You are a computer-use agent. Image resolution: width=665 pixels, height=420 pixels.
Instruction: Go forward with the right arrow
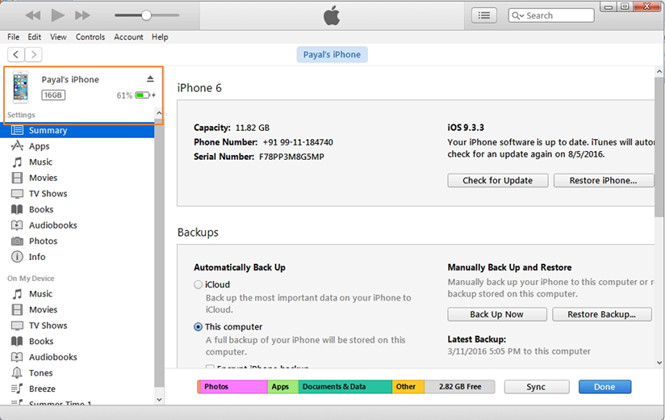coord(34,54)
